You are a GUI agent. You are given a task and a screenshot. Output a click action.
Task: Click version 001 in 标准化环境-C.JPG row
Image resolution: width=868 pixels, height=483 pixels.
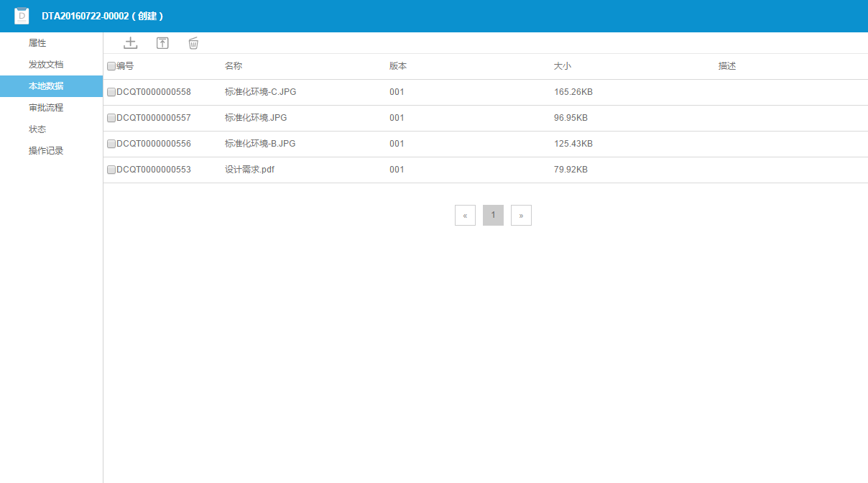pyautogui.click(x=397, y=92)
